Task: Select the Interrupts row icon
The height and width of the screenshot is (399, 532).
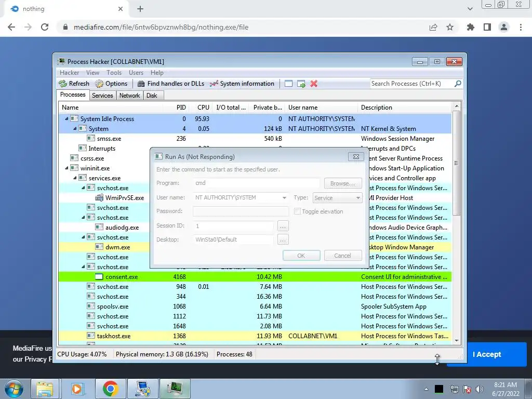Action: coord(83,148)
